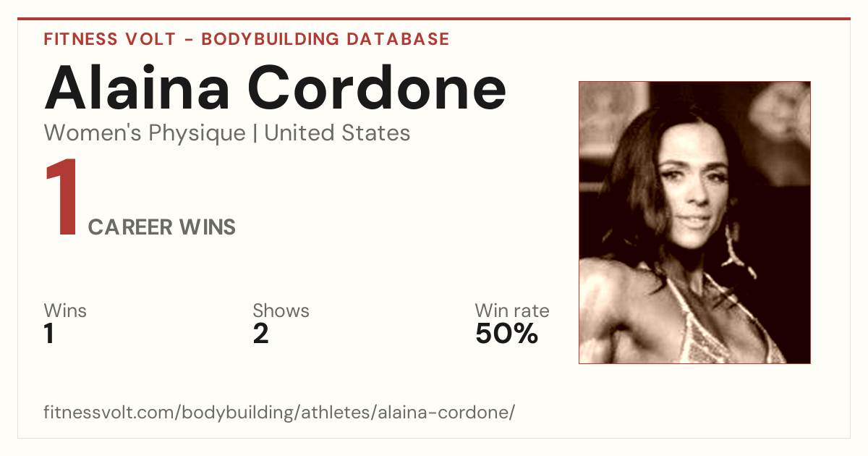Click the 50% win rate value
Image resolution: width=868 pixels, height=456 pixels.
click(506, 334)
